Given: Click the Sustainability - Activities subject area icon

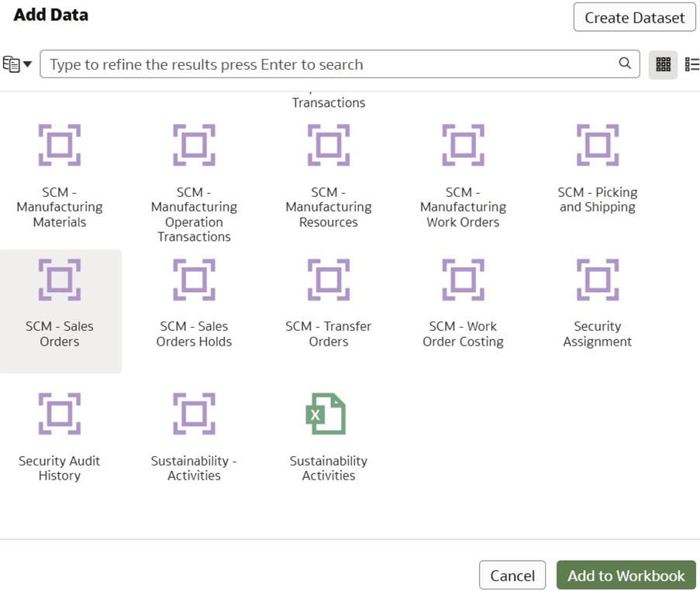Looking at the screenshot, I should (194, 414).
